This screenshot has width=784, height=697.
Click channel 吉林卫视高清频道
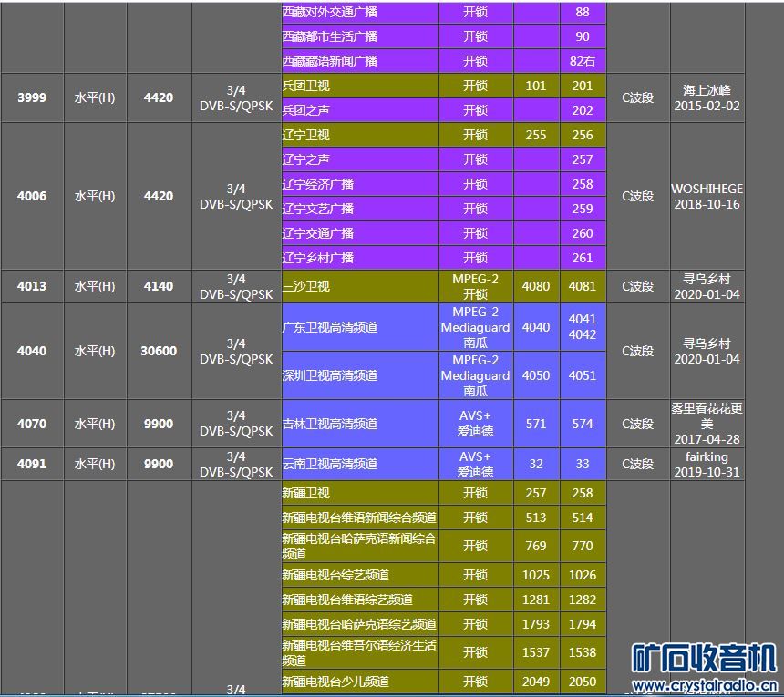[x=360, y=424]
